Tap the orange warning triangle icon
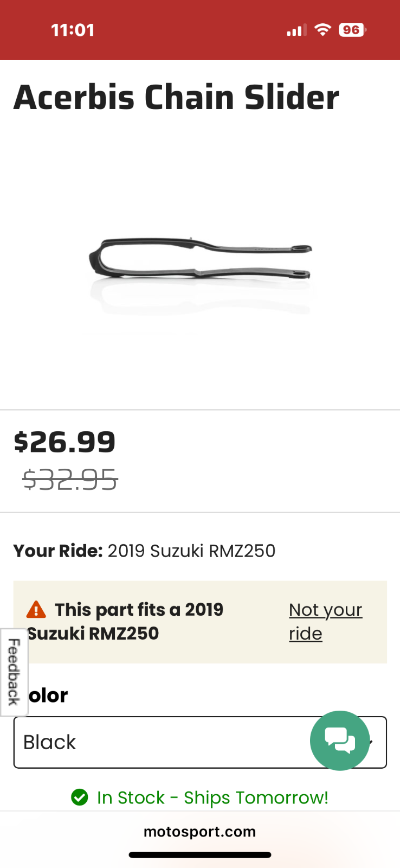This screenshot has height=868, width=400. pos(36,610)
